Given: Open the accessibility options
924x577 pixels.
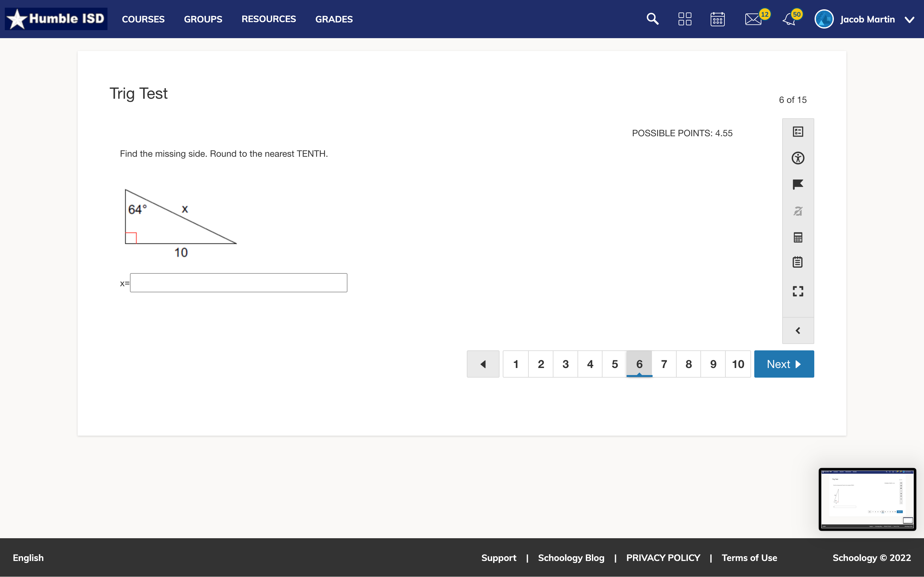Looking at the screenshot, I should coord(798,158).
